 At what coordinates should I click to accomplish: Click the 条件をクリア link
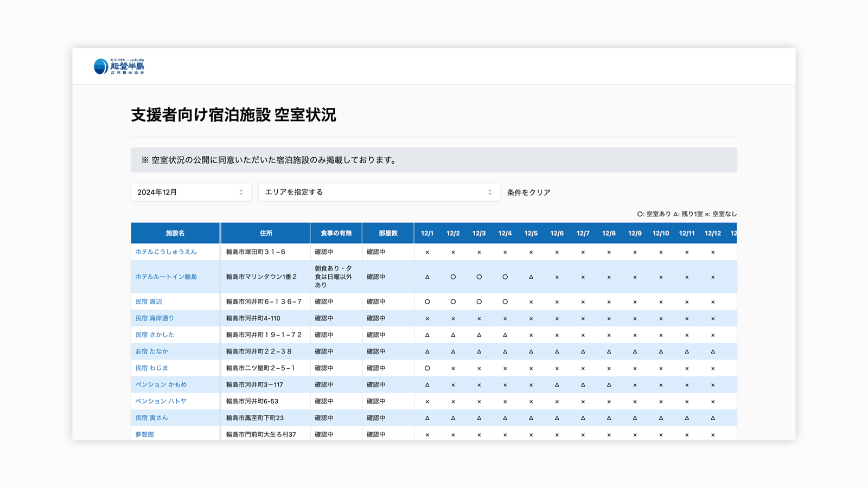coord(528,192)
